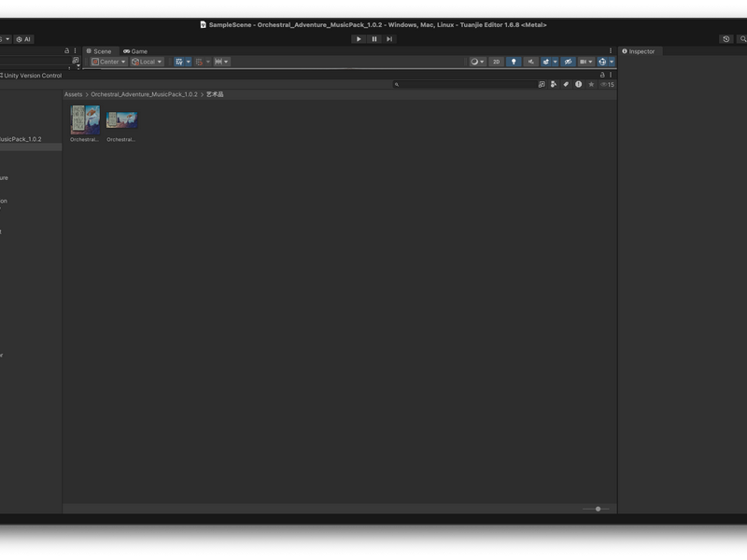Click the Search by Import Log Type icon
The width and height of the screenshot is (747, 560).
pos(578,84)
